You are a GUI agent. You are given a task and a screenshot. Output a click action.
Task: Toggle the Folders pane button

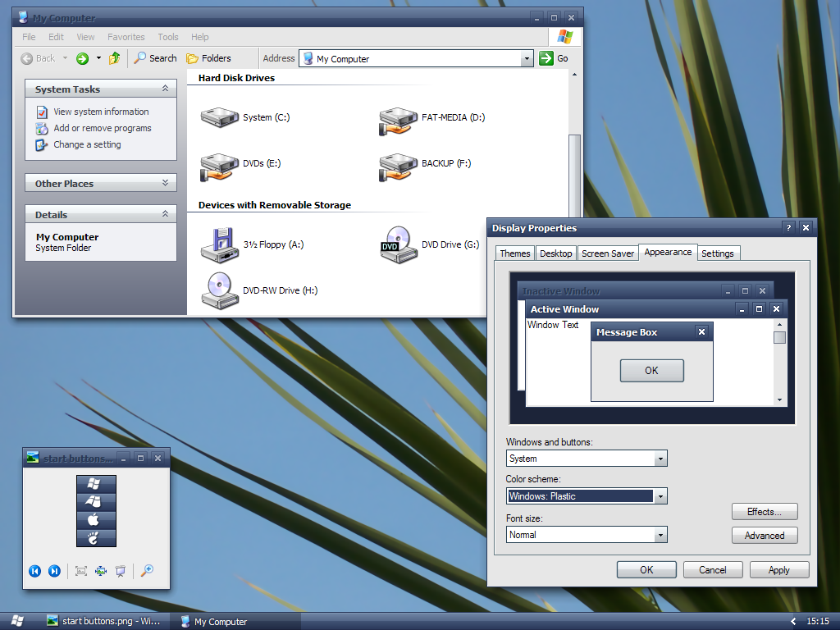208,58
